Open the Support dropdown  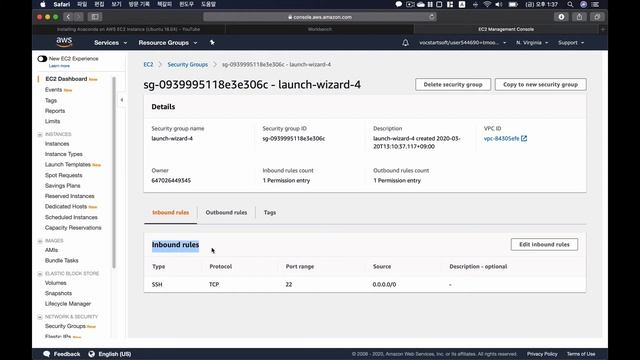571,42
